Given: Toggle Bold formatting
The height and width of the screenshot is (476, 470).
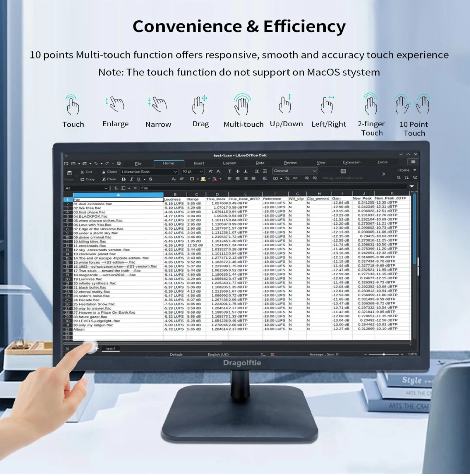Looking at the screenshot, I should pos(124,179).
